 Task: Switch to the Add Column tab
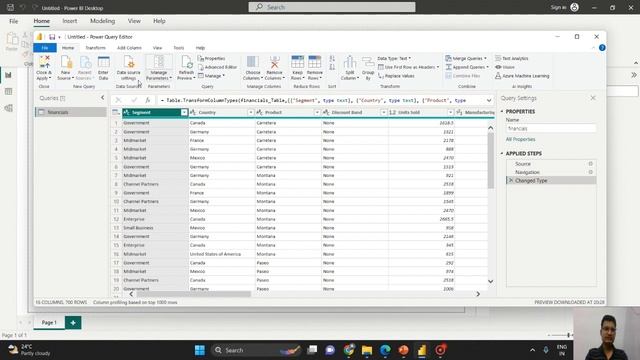click(x=129, y=48)
